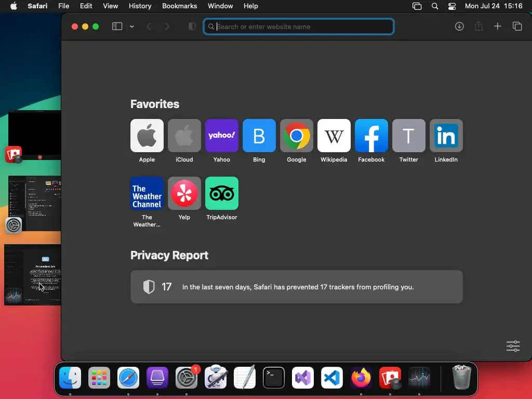Image resolution: width=532 pixels, height=399 pixels.
Task: Open the LinkedIn favorite
Action: pyautogui.click(x=446, y=136)
